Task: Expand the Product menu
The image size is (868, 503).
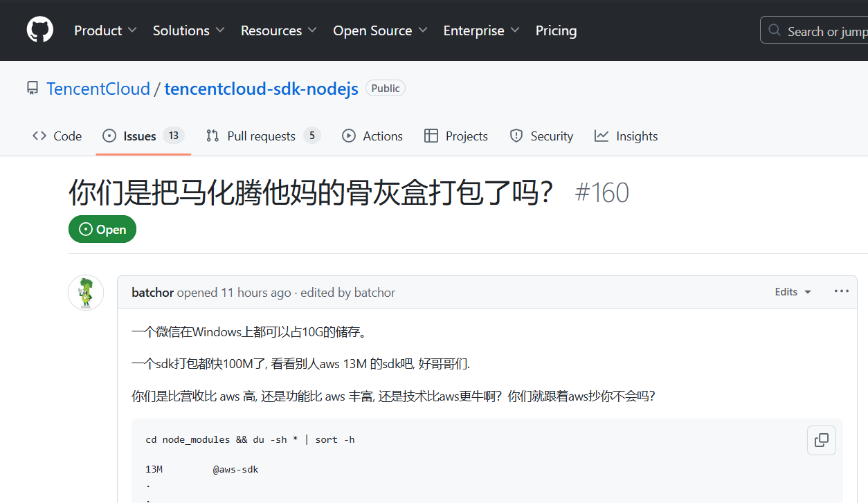Action: click(105, 30)
